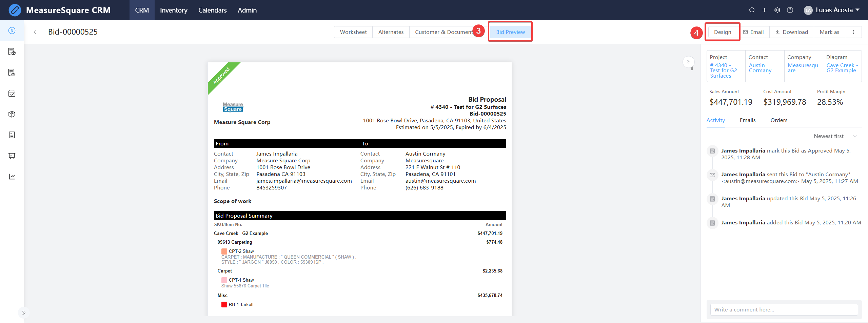
Task: Open the dollar-sign bids sidebar icon
Action: click(12, 31)
